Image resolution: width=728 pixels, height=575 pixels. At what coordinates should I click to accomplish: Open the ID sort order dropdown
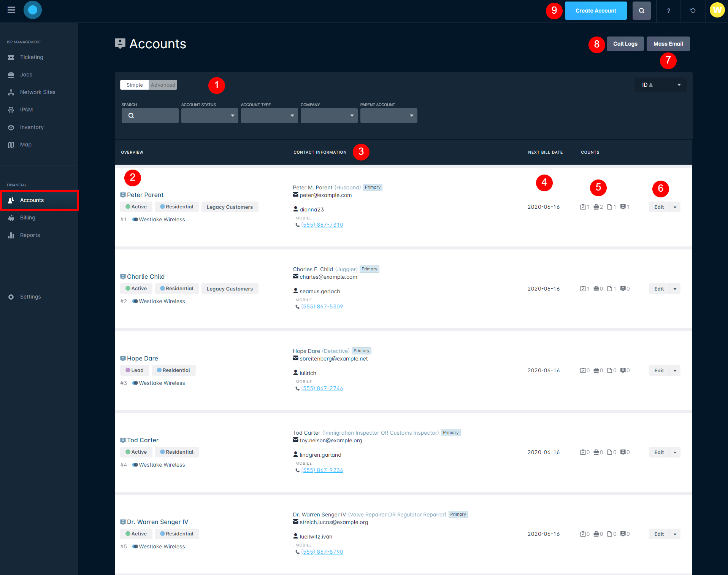point(661,85)
